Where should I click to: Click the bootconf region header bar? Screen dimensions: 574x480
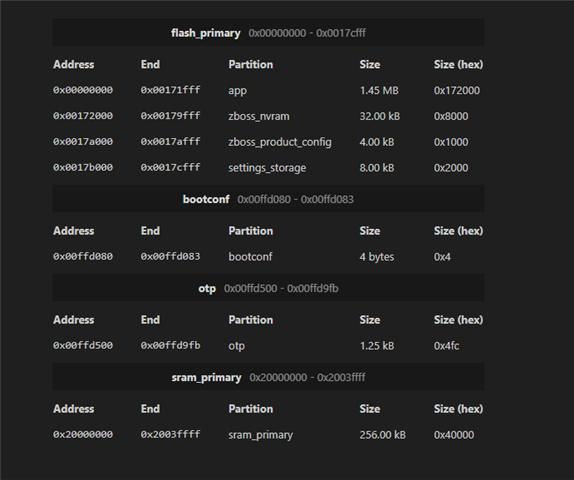pos(268,199)
